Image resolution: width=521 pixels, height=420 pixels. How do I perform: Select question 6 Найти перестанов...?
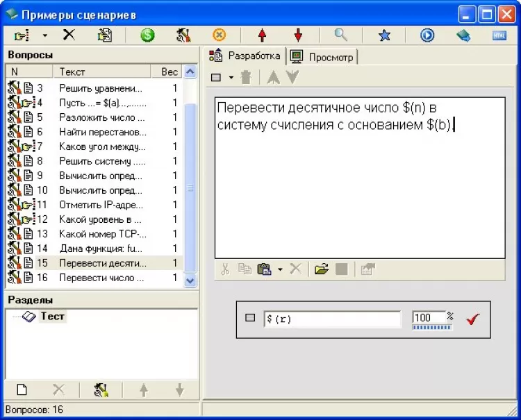coord(94,132)
